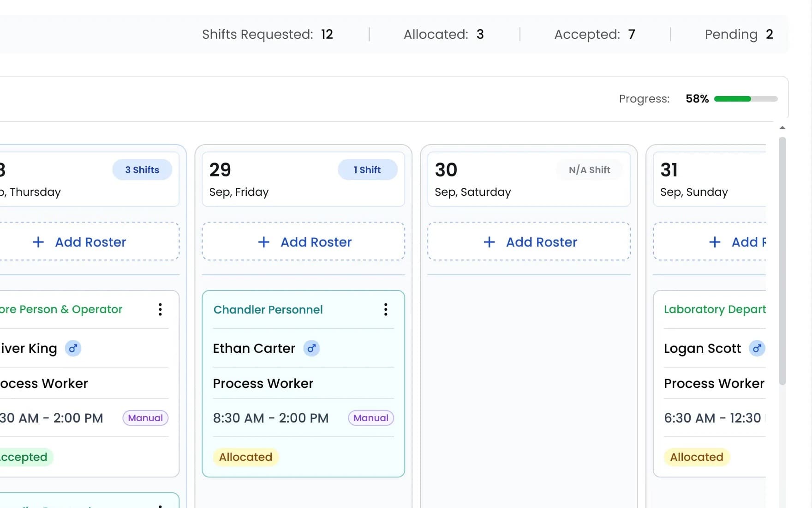This screenshot has width=812, height=508.
Task: Click the Accepted: 7 stat
Action: tap(595, 34)
